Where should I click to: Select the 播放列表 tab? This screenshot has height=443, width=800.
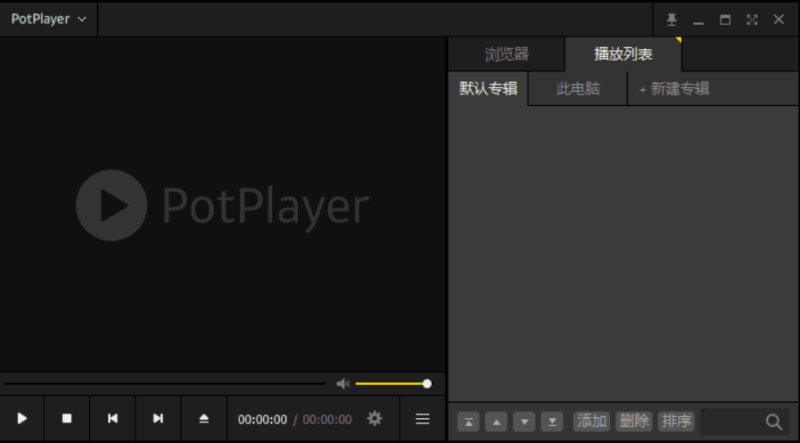(623, 54)
